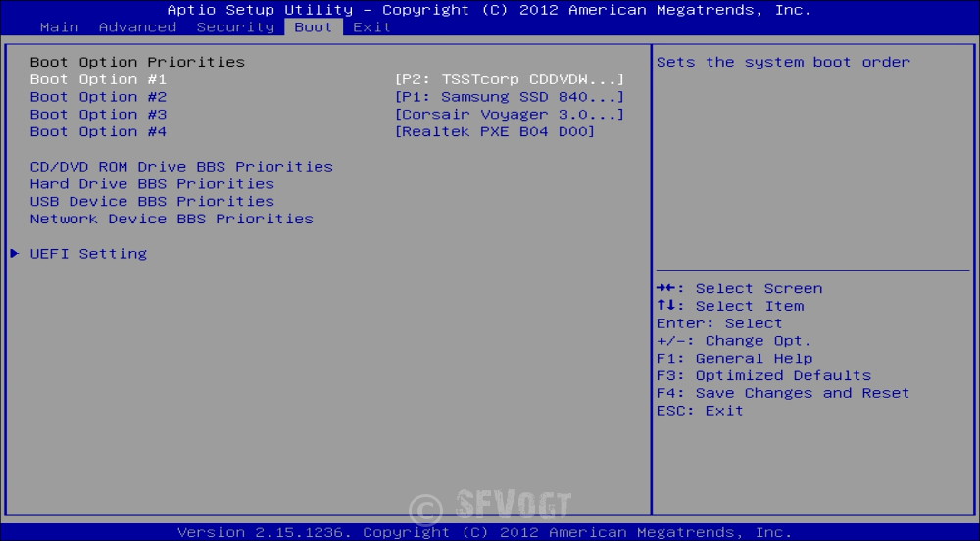Select Boot Option #4 label
Viewport: 980px width, 541px height.
pyautogui.click(x=98, y=131)
